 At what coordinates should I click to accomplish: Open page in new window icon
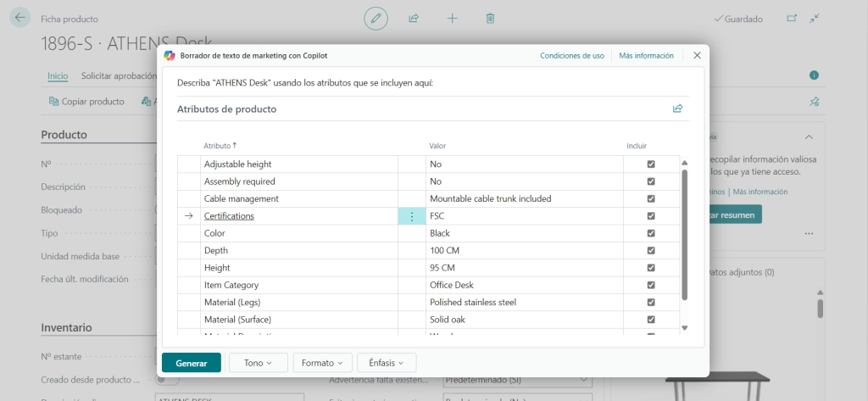point(792,19)
